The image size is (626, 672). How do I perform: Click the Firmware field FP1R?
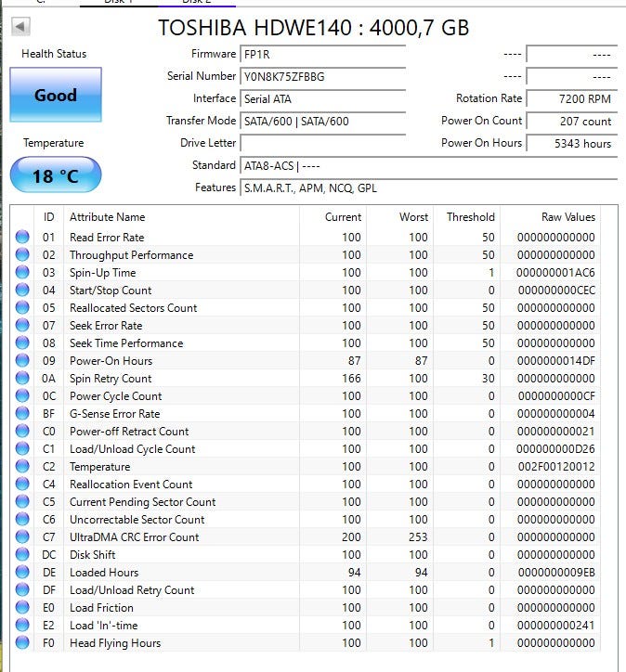click(323, 55)
